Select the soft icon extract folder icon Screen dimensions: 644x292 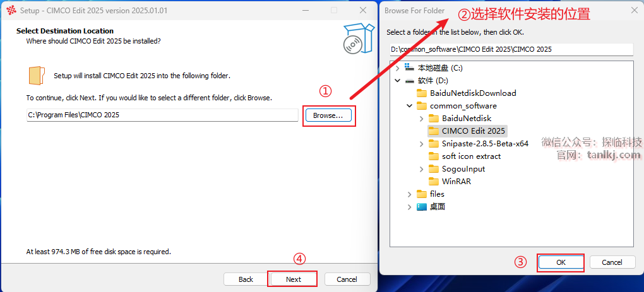(433, 156)
